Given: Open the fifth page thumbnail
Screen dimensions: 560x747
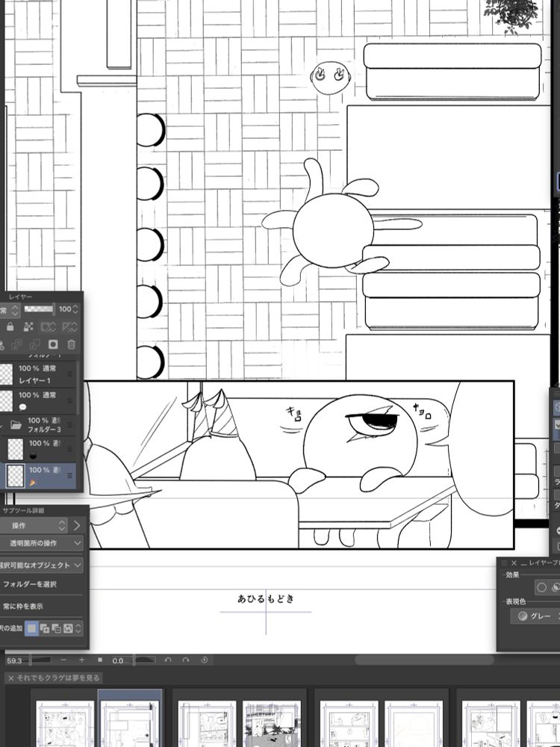Looking at the screenshot, I should (x=349, y=723).
